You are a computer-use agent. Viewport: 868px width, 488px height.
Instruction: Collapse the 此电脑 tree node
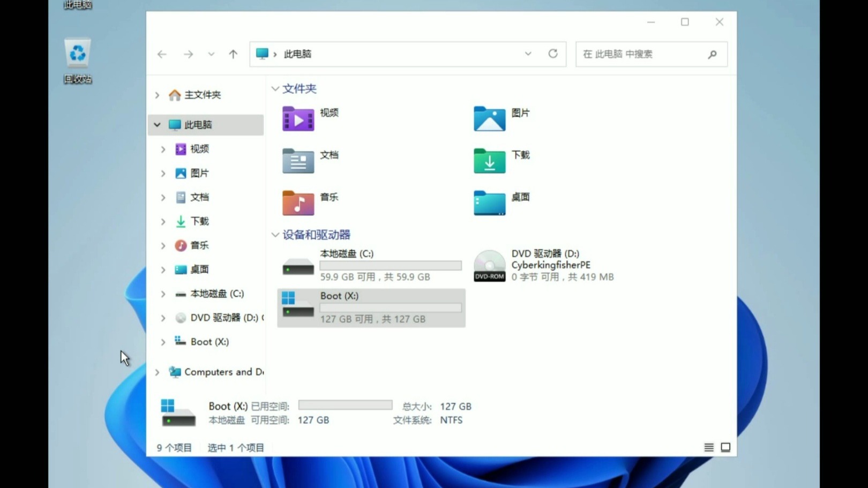157,125
